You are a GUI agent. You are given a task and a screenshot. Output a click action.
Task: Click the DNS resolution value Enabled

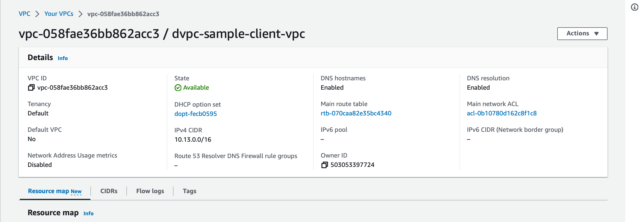(x=478, y=88)
